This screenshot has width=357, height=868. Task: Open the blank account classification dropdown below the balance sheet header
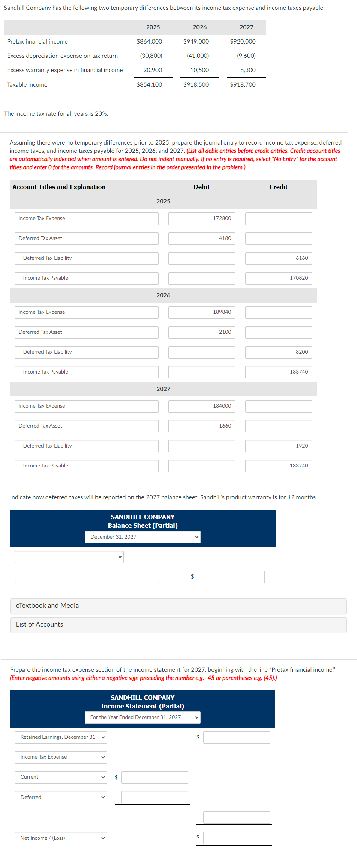pyautogui.click(x=69, y=557)
